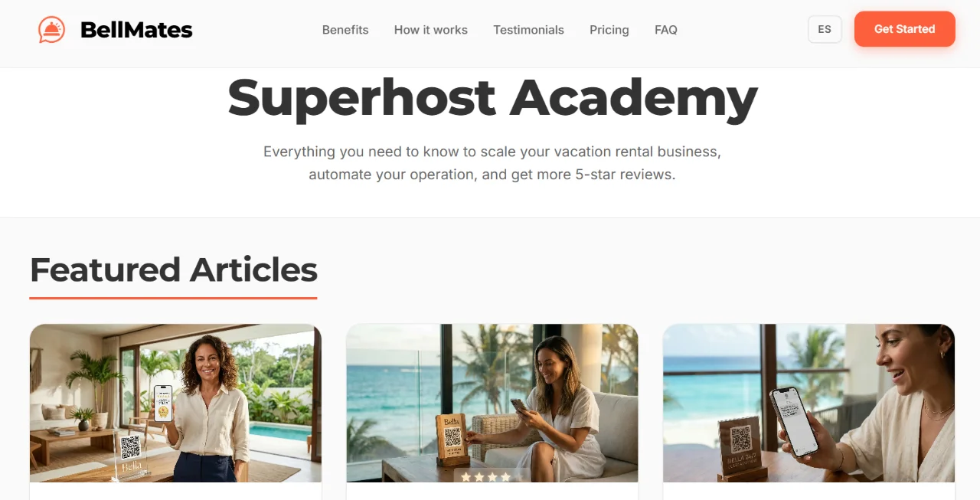Click the Featured Articles section title
Screen dimensions: 980x500
[x=174, y=270]
